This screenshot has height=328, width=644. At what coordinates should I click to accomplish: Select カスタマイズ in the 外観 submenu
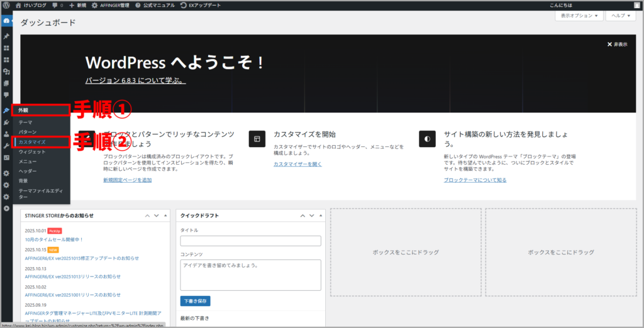point(32,143)
